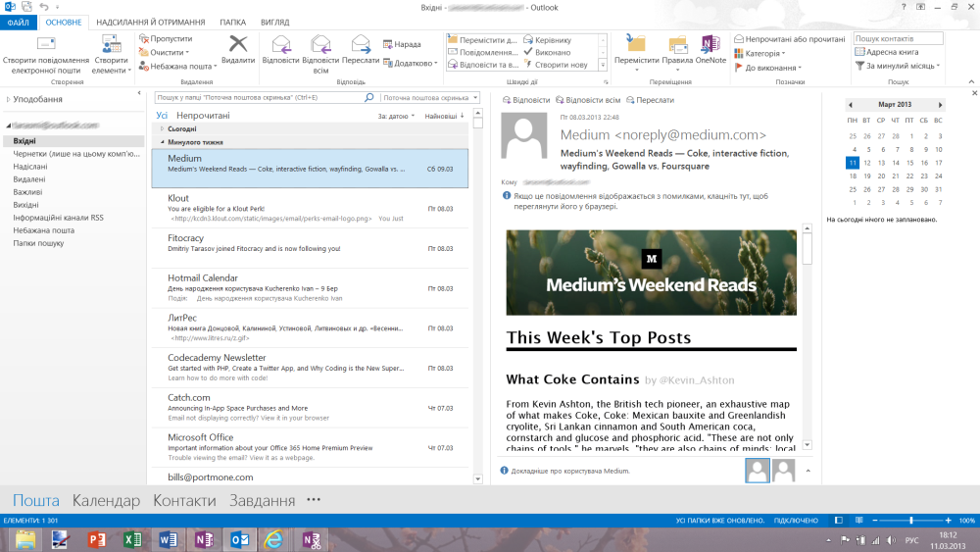The width and height of the screenshot is (980, 552).
Task: Toggle Непрочитані або прочитані status
Action: pyautogui.click(x=789, y=39)
